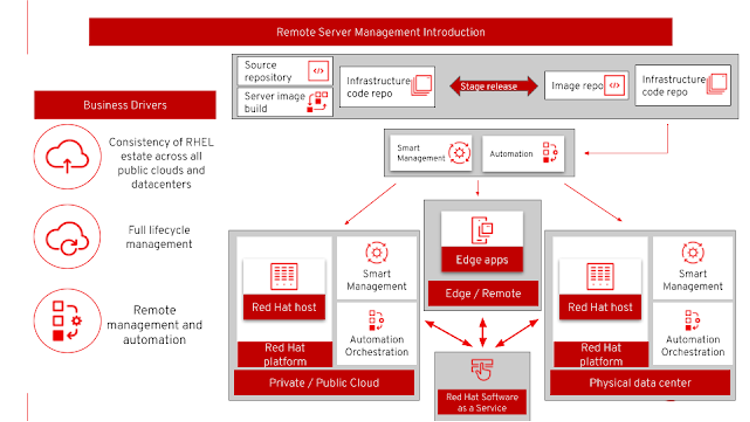750x422 pixels.
Task: Click the cloud refresh lifecycle management icon
Action: [x=67, y=237]
